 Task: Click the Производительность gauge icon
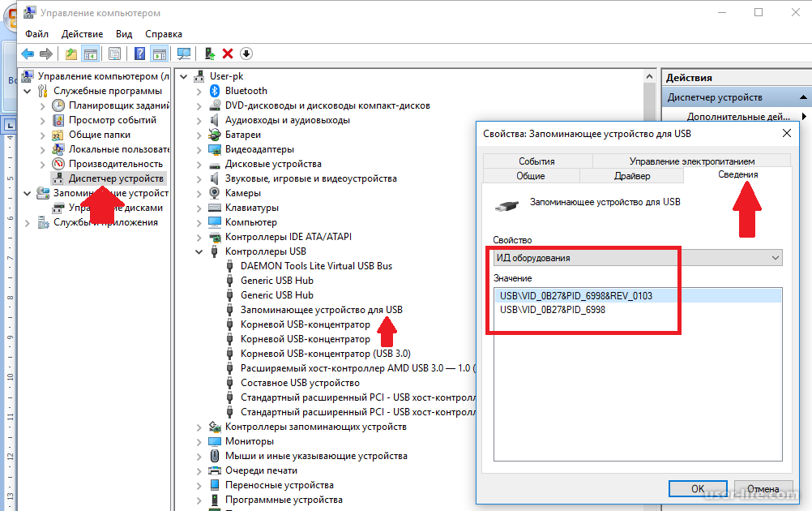click(58, 164)
